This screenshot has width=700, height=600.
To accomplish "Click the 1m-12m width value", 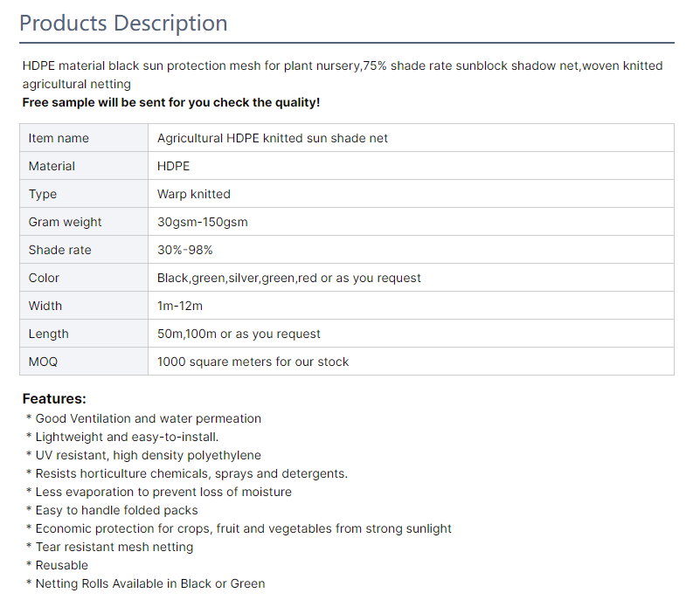I will click(179, 306).
